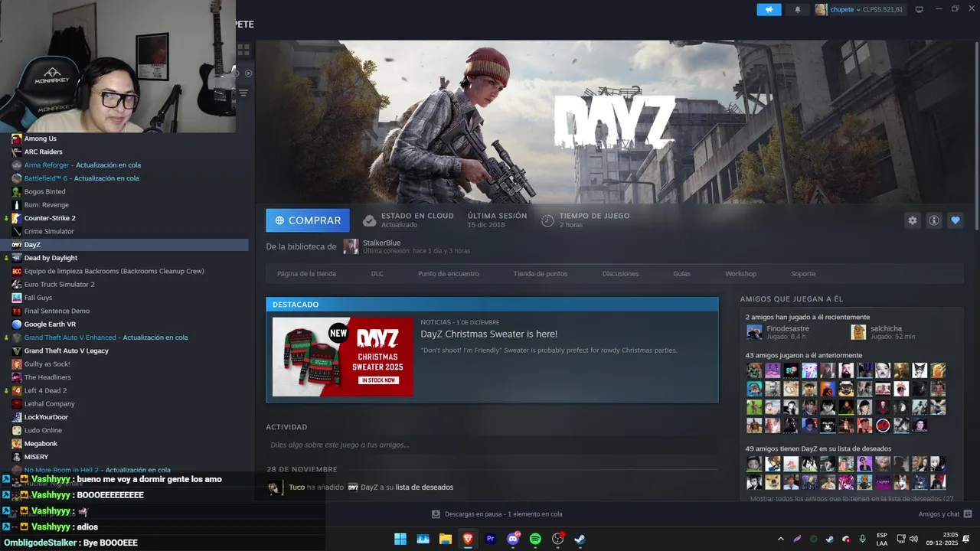
Task: Click the COMPRAR button
Action: click(308, 220)
